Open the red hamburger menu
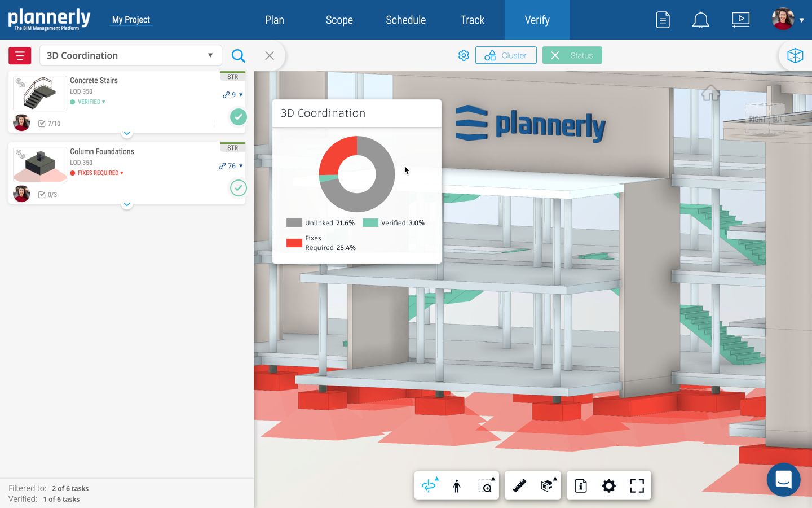The width and height of the screenshot is (812, 508). (20, 56)
